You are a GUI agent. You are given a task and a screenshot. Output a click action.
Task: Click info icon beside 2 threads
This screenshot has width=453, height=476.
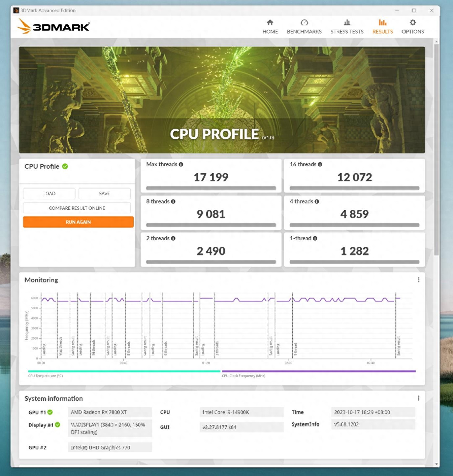173,238
